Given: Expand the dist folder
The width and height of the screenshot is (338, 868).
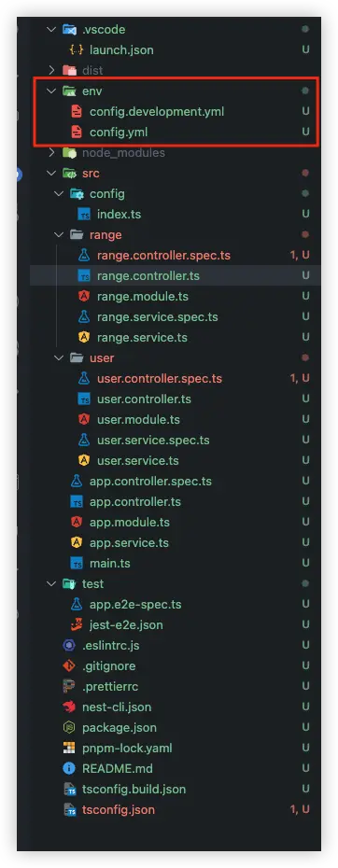Looking at the screenshot, I should (52, 70).
